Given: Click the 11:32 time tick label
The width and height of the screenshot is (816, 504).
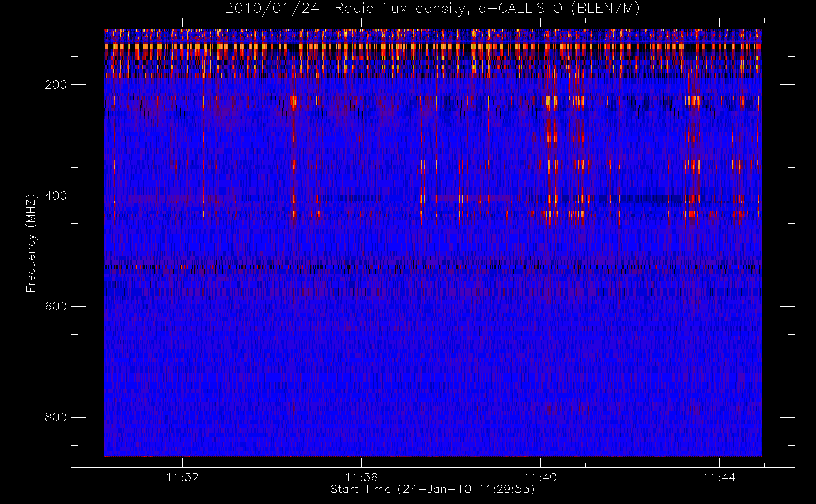Looking at the screenshot, I should [x=183, y=477].
